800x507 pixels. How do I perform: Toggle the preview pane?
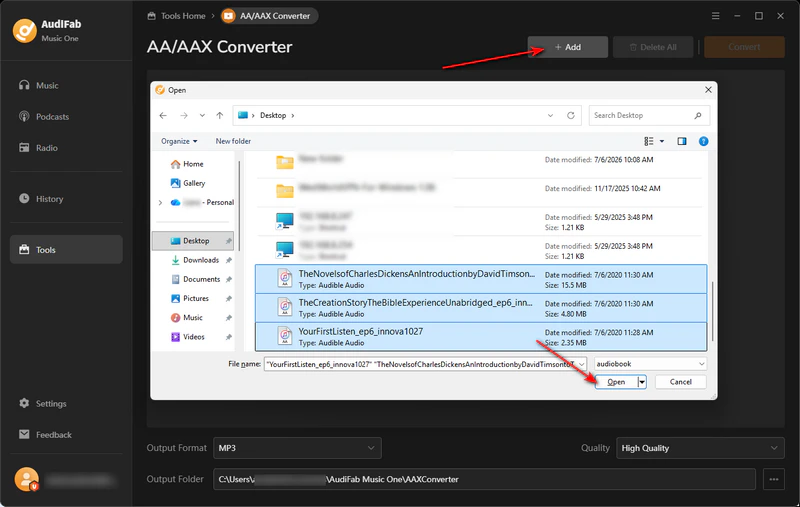tap(682, 141)
